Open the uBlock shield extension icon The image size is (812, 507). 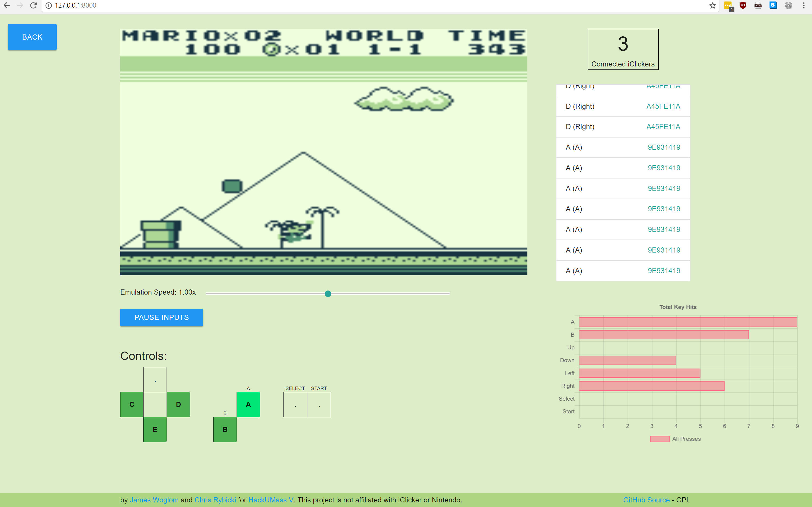(x=743, y=5)
